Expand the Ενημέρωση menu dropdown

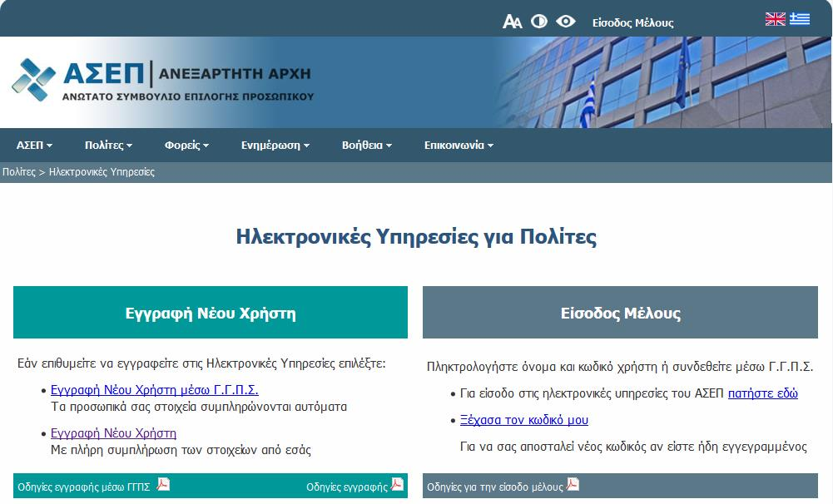point(275,145)
